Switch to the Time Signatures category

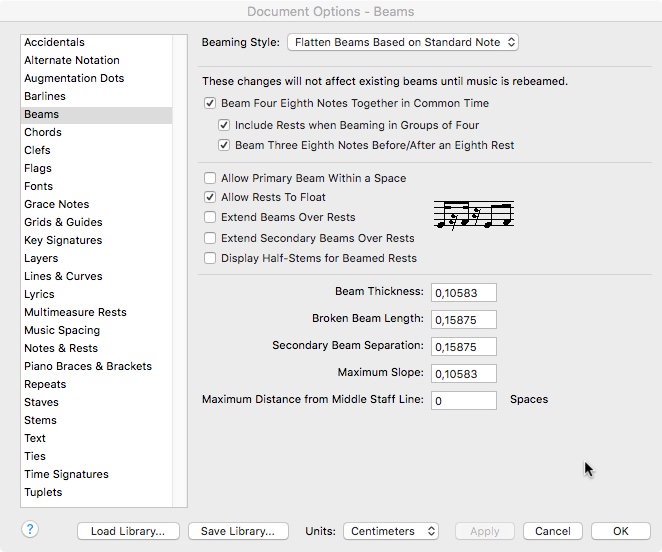[66, 474]
